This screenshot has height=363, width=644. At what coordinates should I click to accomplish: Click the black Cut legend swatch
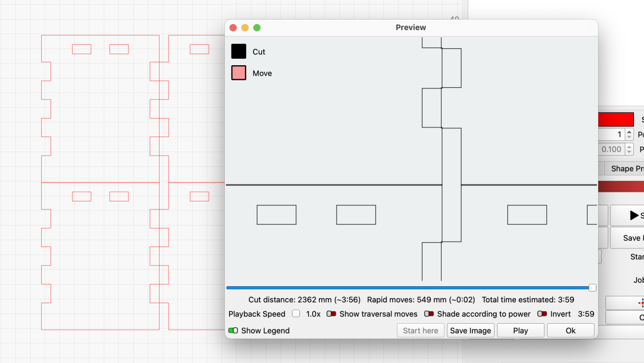238,51
